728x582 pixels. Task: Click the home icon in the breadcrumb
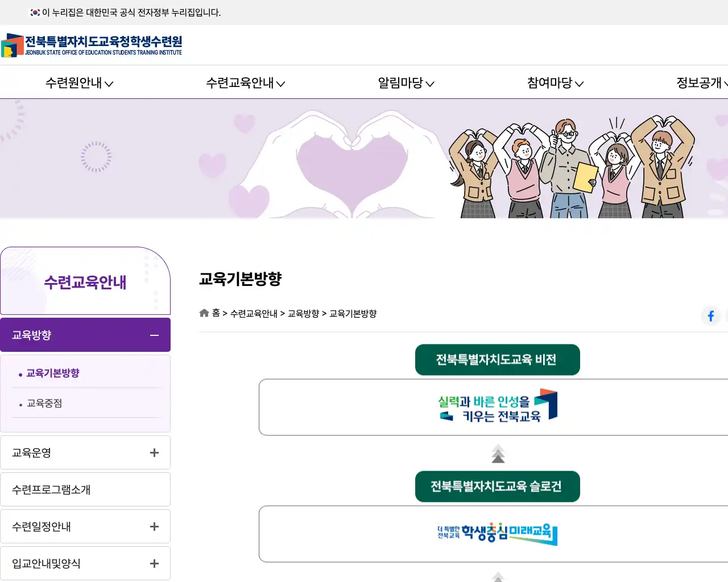[204, 313]
